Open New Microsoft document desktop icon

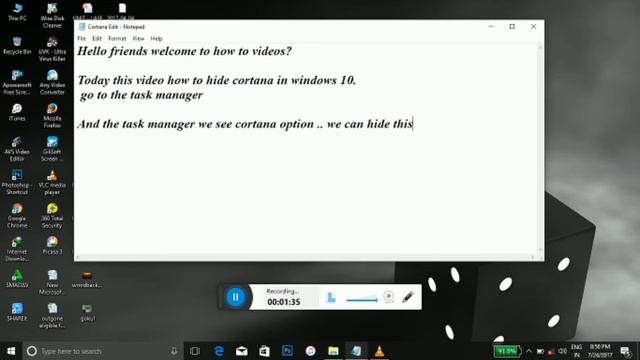52,282
